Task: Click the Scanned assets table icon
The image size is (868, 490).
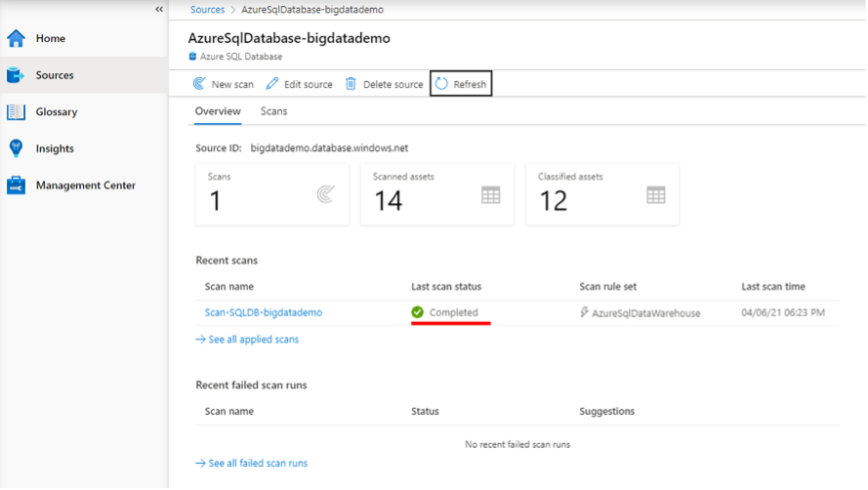Action: tap(490, 195)
